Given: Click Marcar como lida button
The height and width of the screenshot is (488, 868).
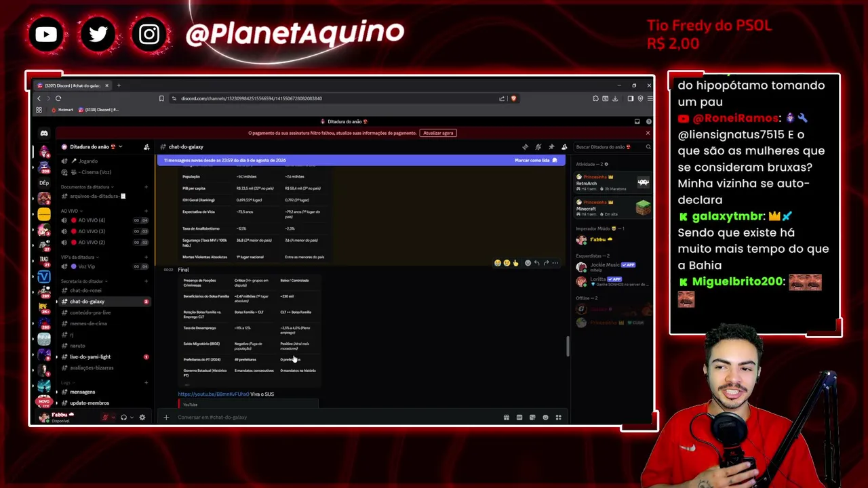Looking at the screenshot, I should coord(536,161).
